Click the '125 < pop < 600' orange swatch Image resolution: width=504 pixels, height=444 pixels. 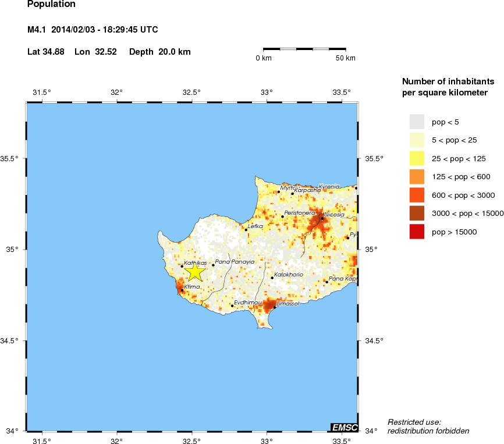417,176
